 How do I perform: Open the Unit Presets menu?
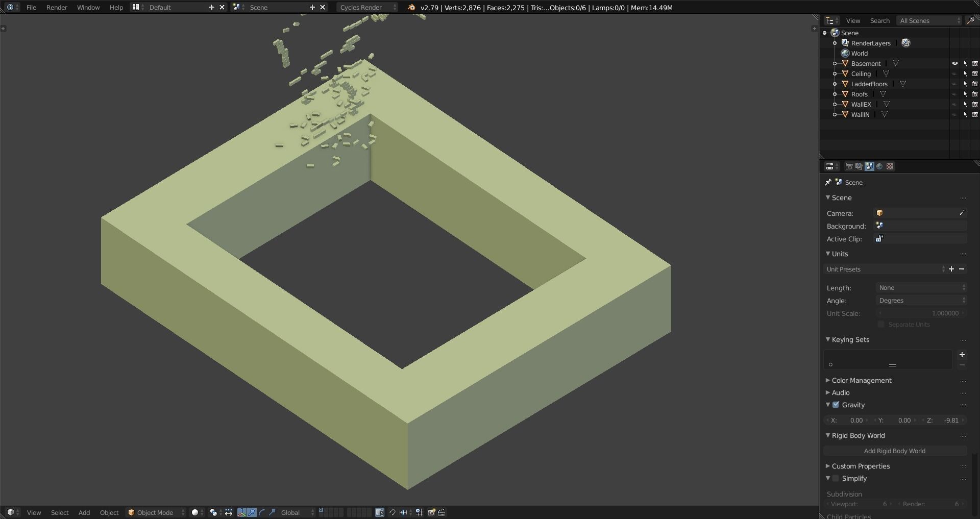click(885, 269)
